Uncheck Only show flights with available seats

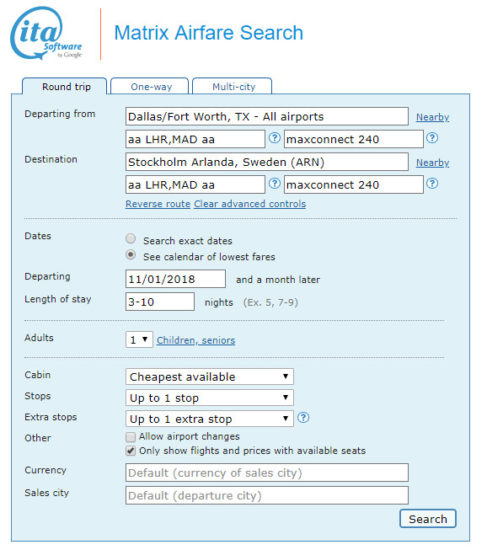click(131, 451)
